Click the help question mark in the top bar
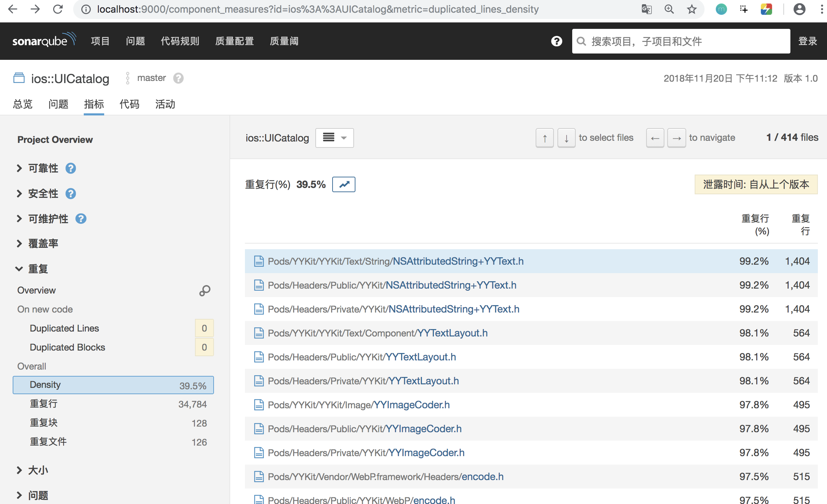Screen dimensions: 827x504 [556, 42]
